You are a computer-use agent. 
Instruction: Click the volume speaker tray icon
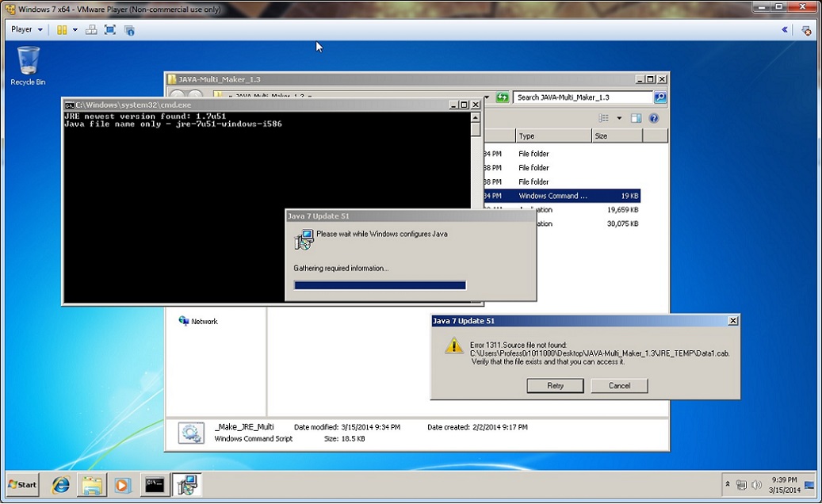[756, 485]
